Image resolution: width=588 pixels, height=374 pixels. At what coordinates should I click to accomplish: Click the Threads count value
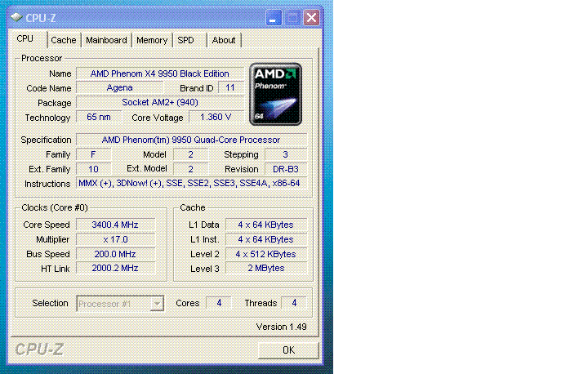[294, 303]
